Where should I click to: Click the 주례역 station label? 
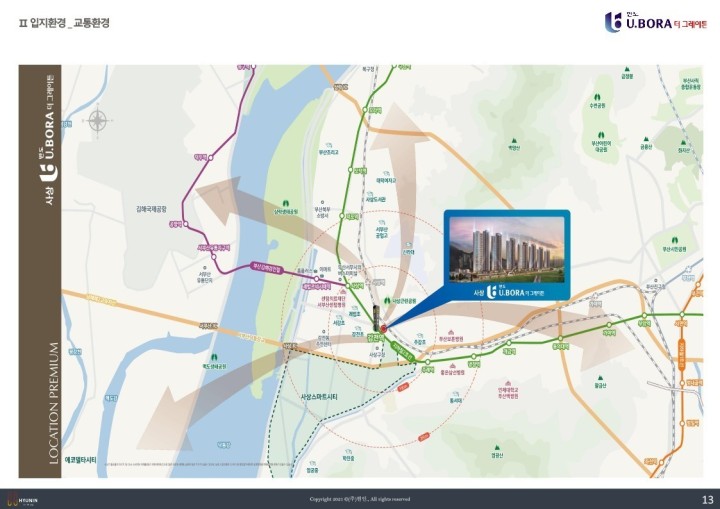[x=428, y=369]
